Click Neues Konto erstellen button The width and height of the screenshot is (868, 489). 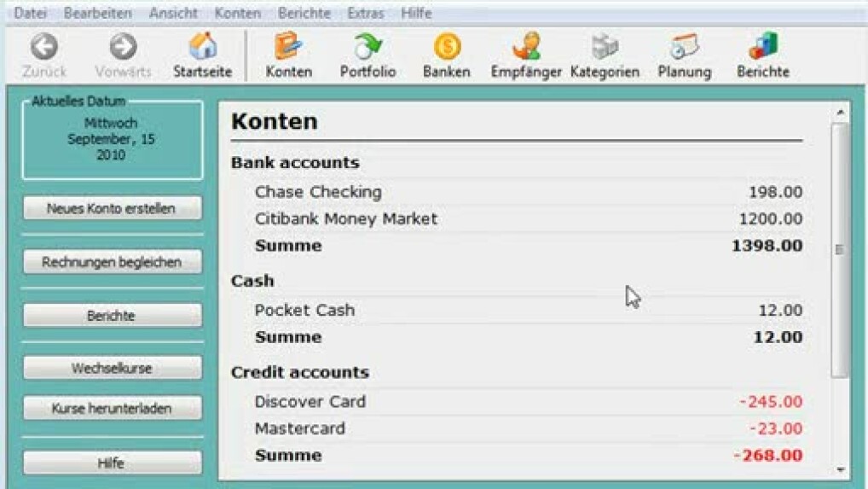[x=112, y=208]
